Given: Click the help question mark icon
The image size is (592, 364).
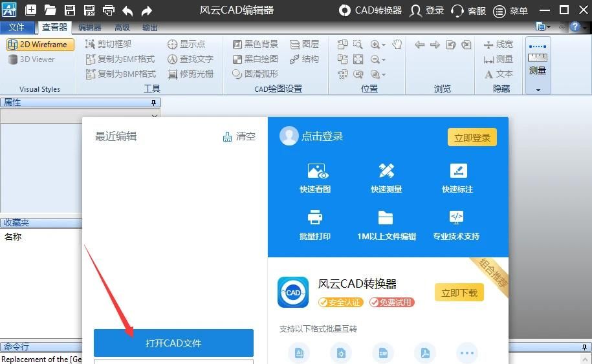Looking at the screenshot, I should pyautogui.click(x=575, y=27).
